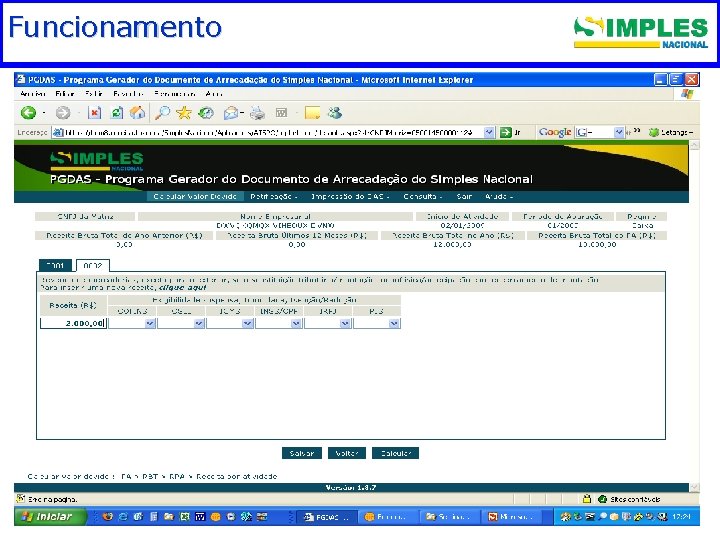The height and width of the screenshot is (540, 720).
Task: Click the Refresh page icon
Action: point(117,112)
